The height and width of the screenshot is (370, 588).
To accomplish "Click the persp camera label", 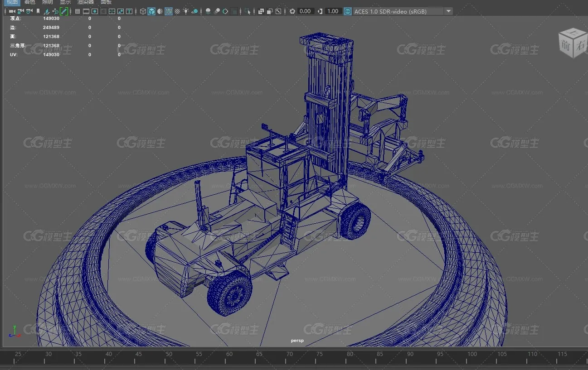I will [x=297, y=341].
